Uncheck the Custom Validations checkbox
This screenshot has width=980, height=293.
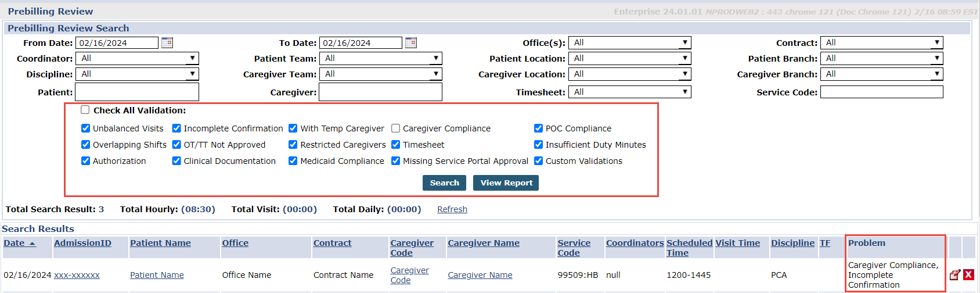coord(538,161)
